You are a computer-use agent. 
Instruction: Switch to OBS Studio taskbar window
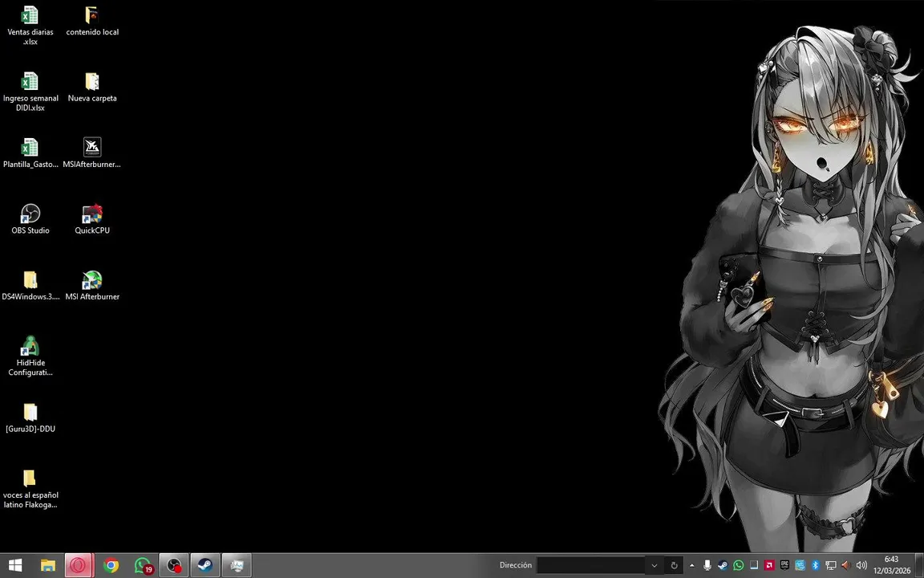(174, 566)
